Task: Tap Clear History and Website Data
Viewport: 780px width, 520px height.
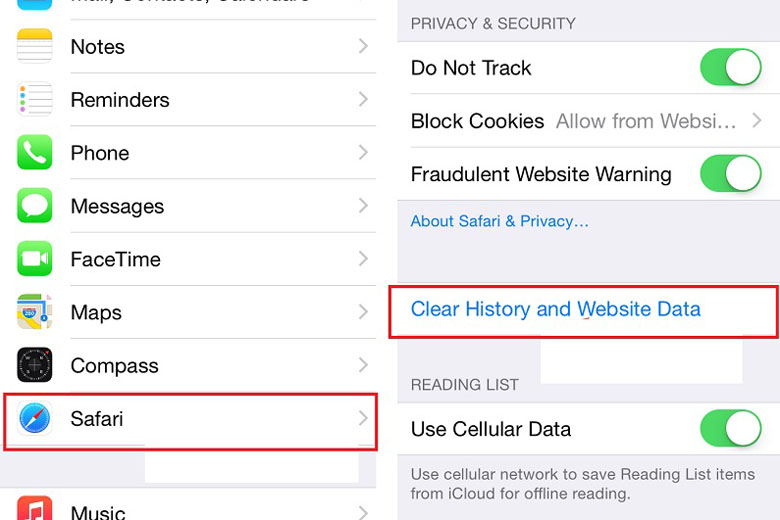Action: [556, 309]
